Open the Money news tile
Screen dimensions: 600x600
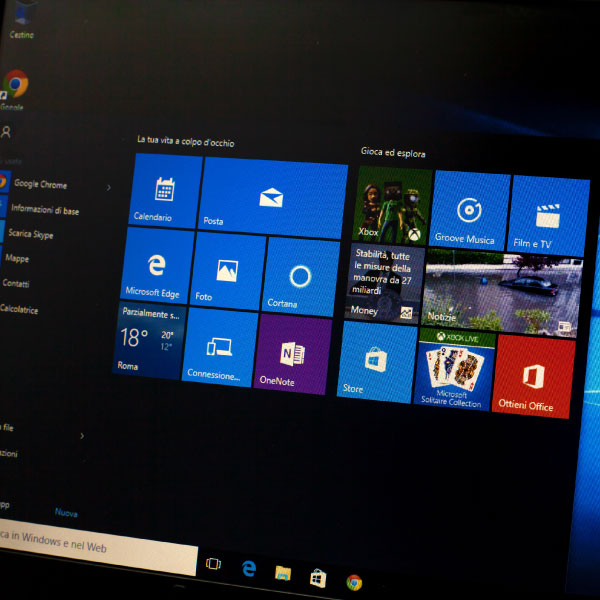point(384,284)
